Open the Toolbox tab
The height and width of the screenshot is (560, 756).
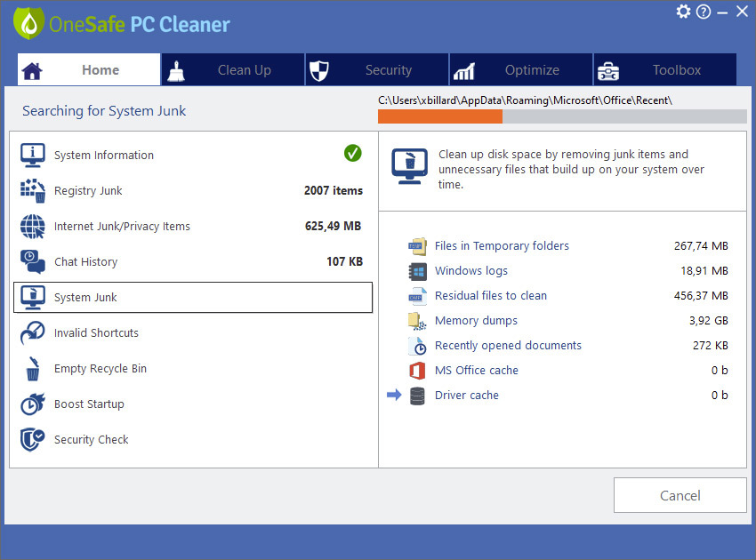[665, 70]
